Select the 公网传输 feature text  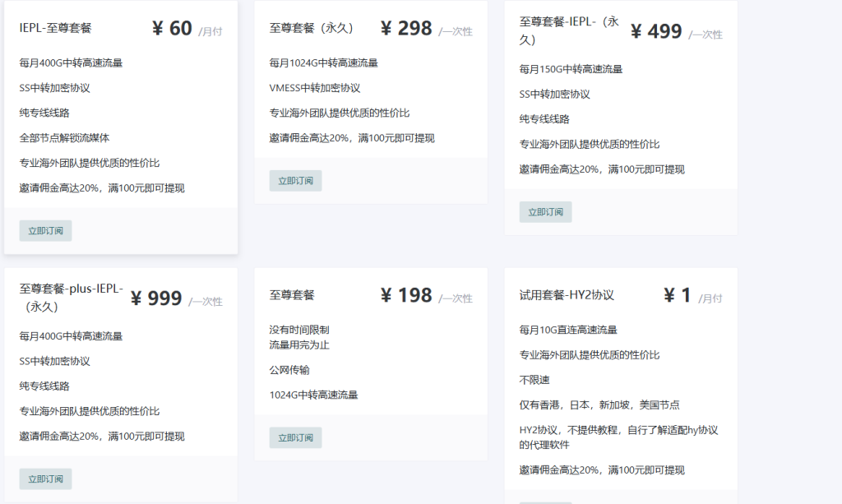coord(289,370)
